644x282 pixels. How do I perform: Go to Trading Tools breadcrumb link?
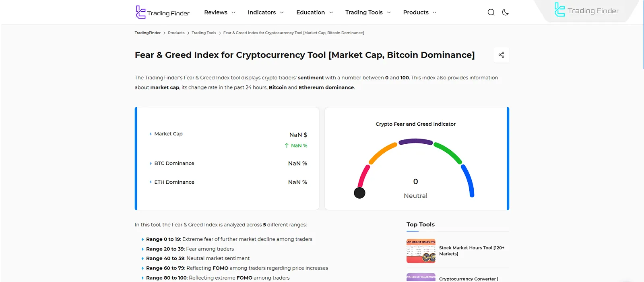point(204,33)
